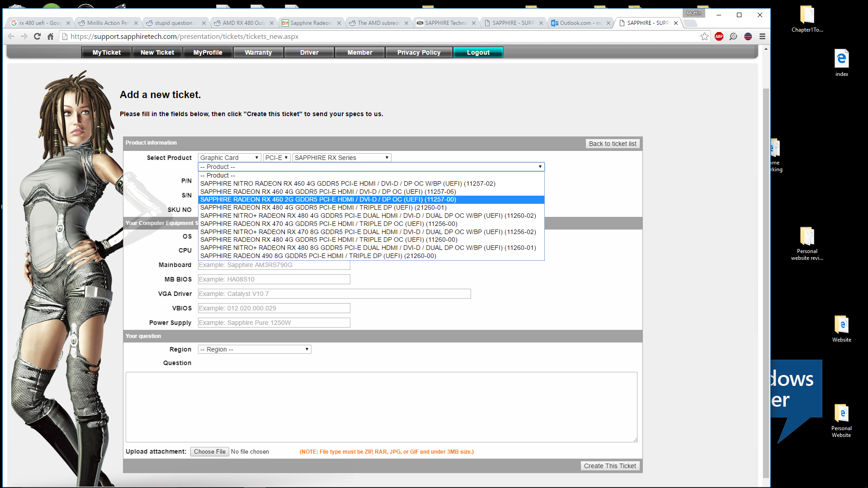Open the index file on desktop
The height and width of the screenshot is (488, 868).
[841, 63]
